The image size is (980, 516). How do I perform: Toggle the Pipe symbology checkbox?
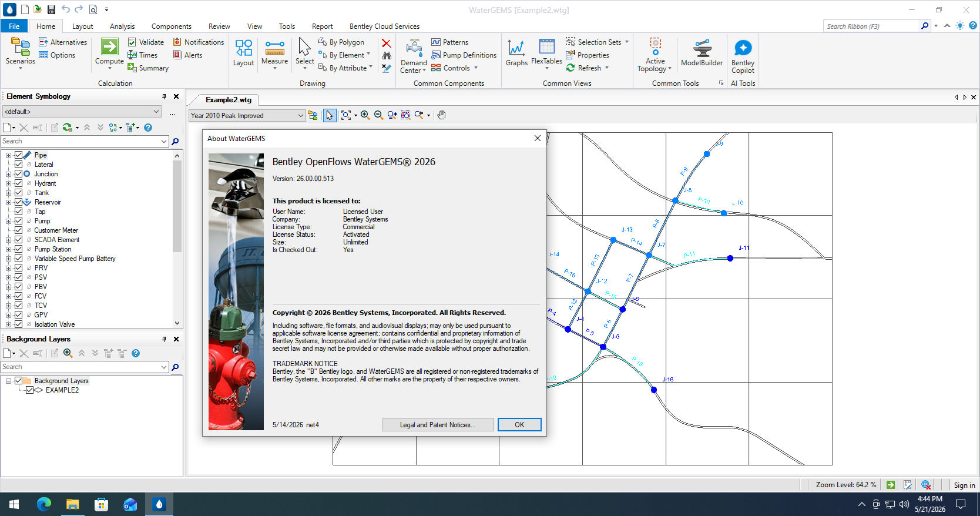pos(18,155)
